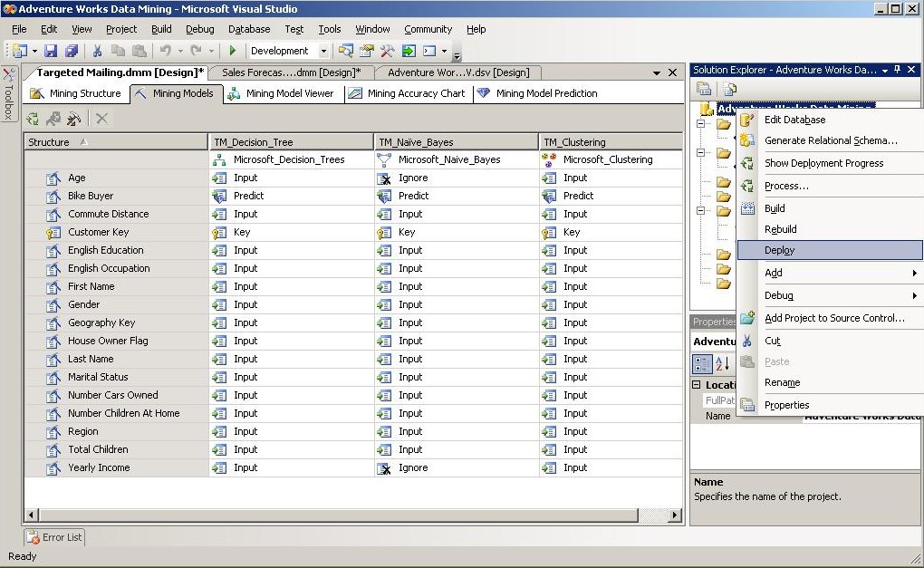Click the Create related mining model icon
The width and height of the screenshot is (924, 568).
pyautogui.click(x=53, y=119)
